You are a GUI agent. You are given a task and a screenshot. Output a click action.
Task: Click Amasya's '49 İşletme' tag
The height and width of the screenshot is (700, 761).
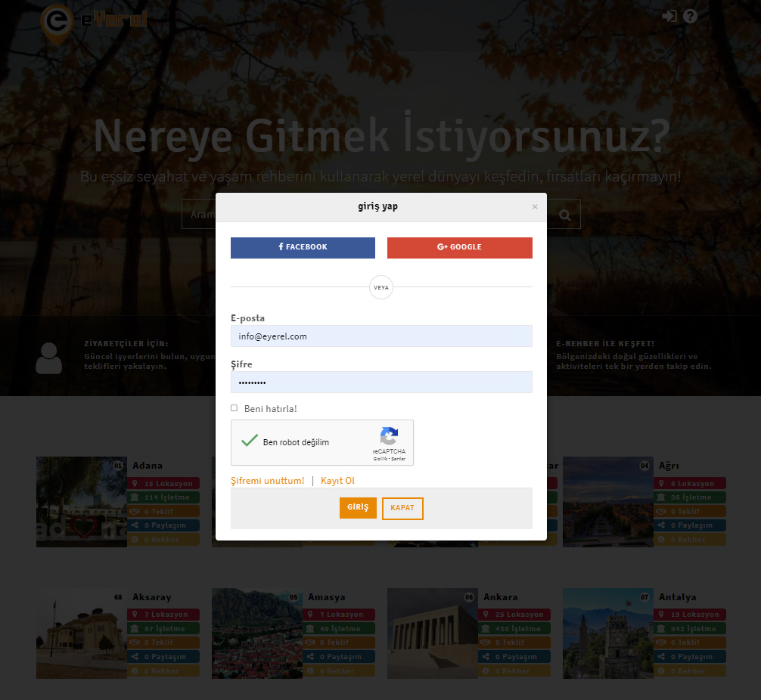tap(339, 629)
